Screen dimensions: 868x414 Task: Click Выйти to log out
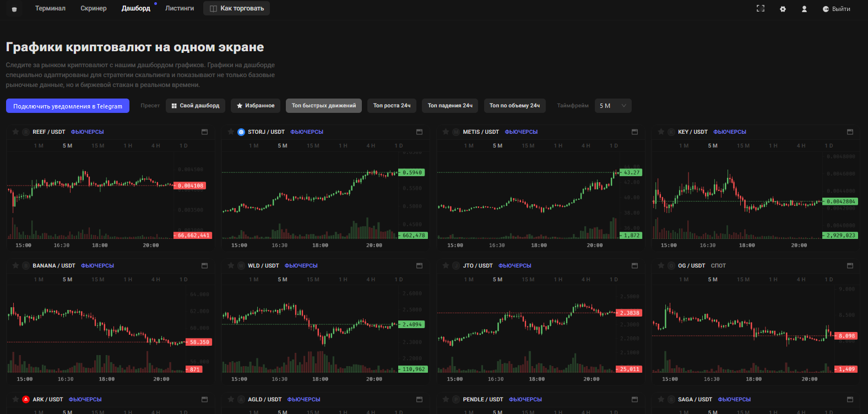(836, 9)
